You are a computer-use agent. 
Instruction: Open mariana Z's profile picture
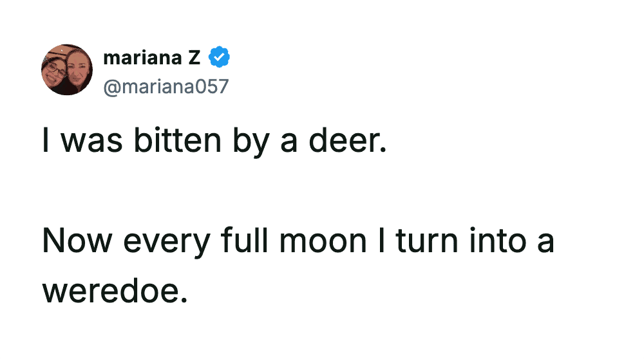pyautogui.click(x=67, y=70)
